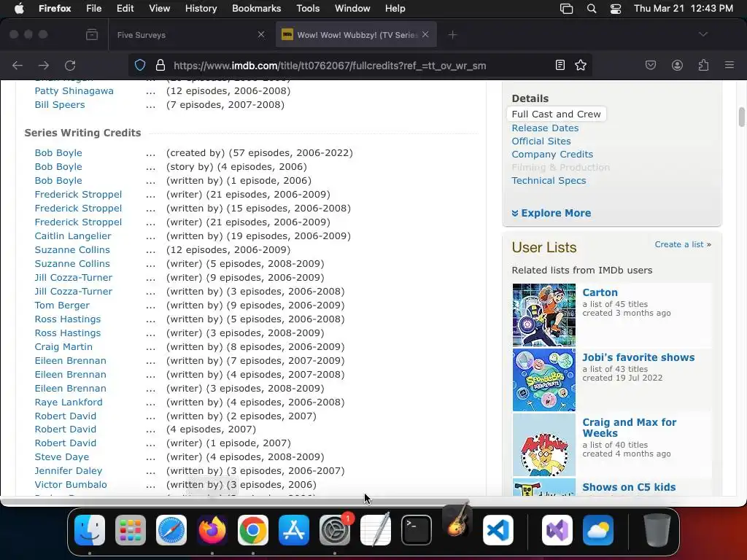The height and width of the screenshot is (560, 747).
Task: Open the Release Dates link
Action: (x=545, y=128)
